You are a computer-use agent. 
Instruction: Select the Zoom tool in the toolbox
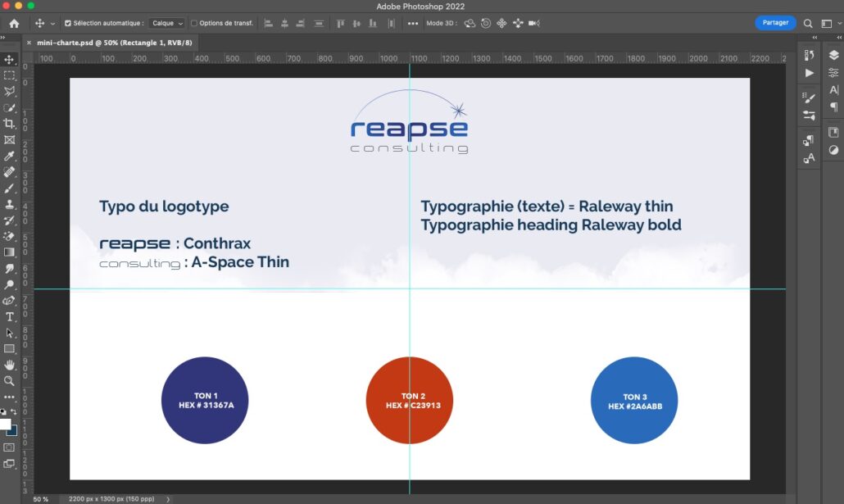[x=9, y=381]
